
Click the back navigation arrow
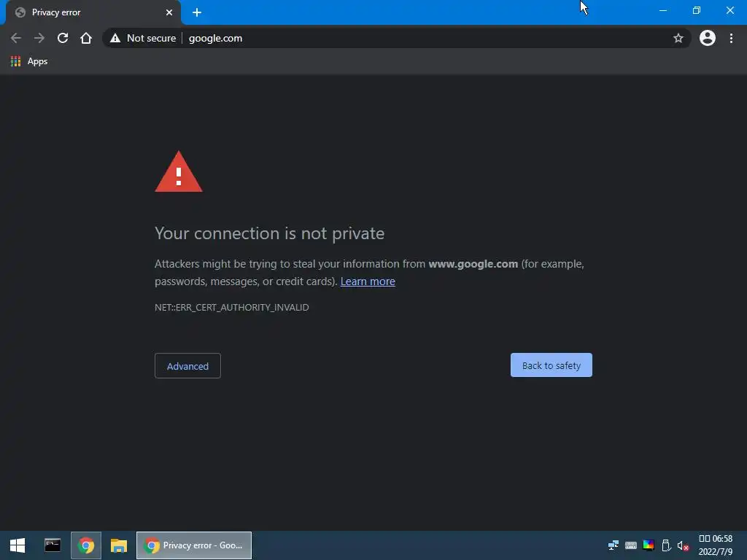[16, 38]
